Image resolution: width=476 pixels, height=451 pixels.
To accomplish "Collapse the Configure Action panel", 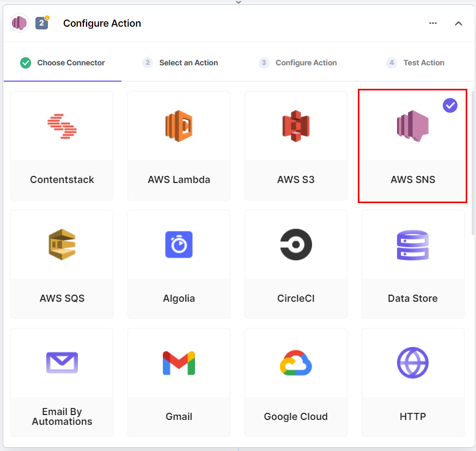I will point(459,23).
